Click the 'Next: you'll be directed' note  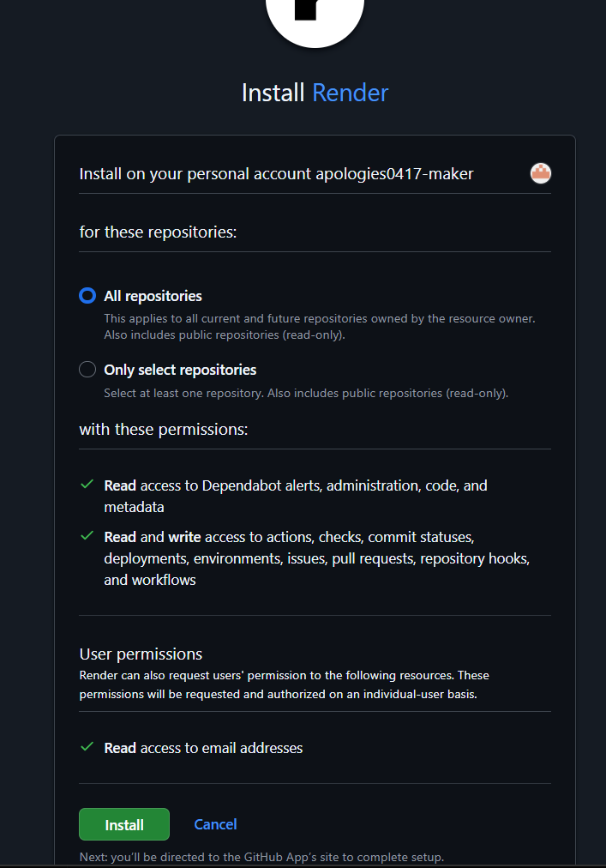click(x=261, y=857)
